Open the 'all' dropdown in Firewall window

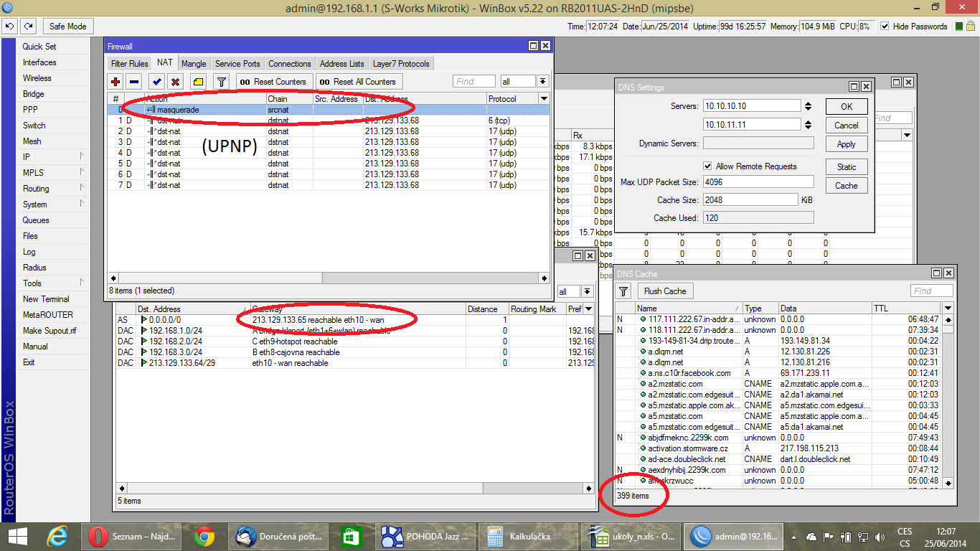tap(542, 82)
